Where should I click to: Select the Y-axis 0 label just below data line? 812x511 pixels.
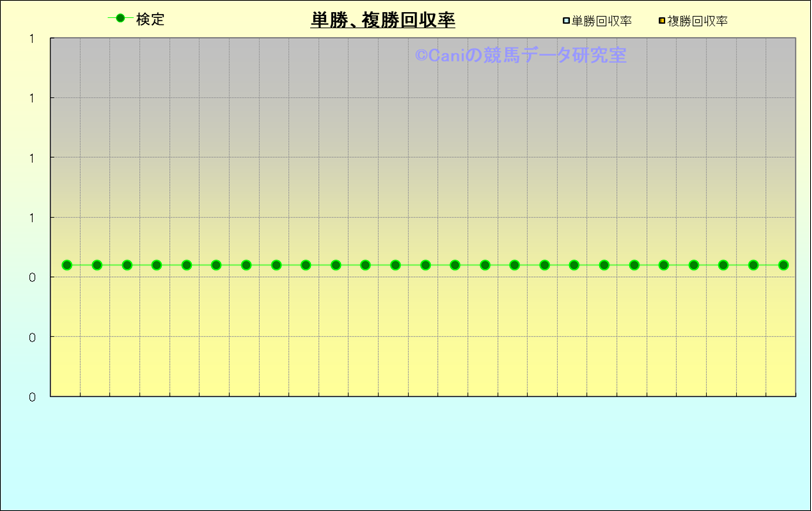32,278
